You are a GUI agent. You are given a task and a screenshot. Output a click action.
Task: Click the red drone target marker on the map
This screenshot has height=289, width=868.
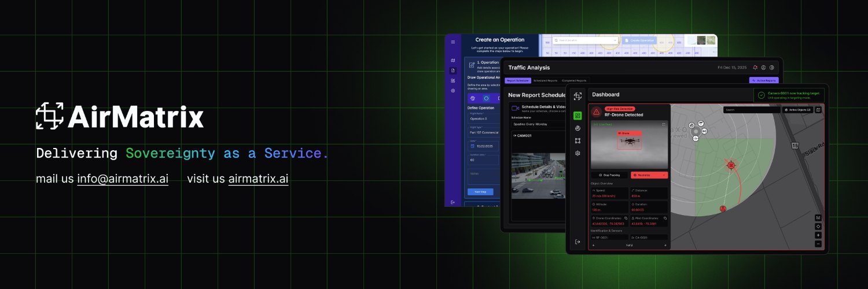pos(731,165)
